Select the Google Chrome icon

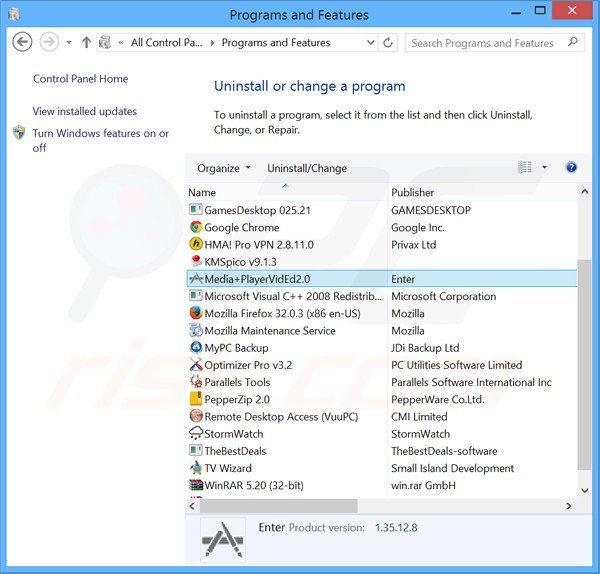[196, 227]
